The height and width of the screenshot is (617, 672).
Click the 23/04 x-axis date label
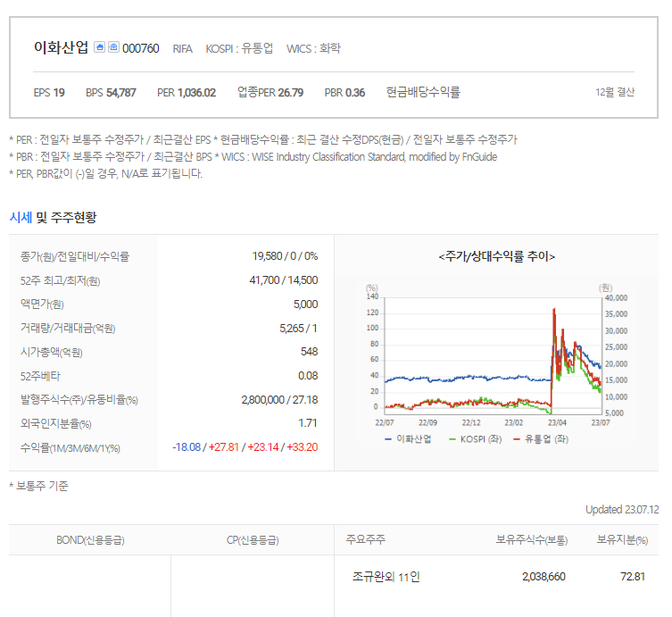coord(557,422)
